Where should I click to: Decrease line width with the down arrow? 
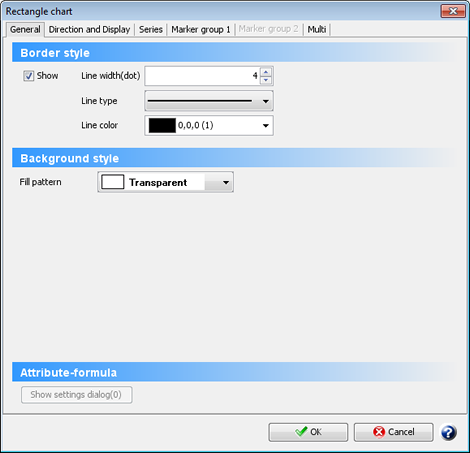tap(266, 80)
